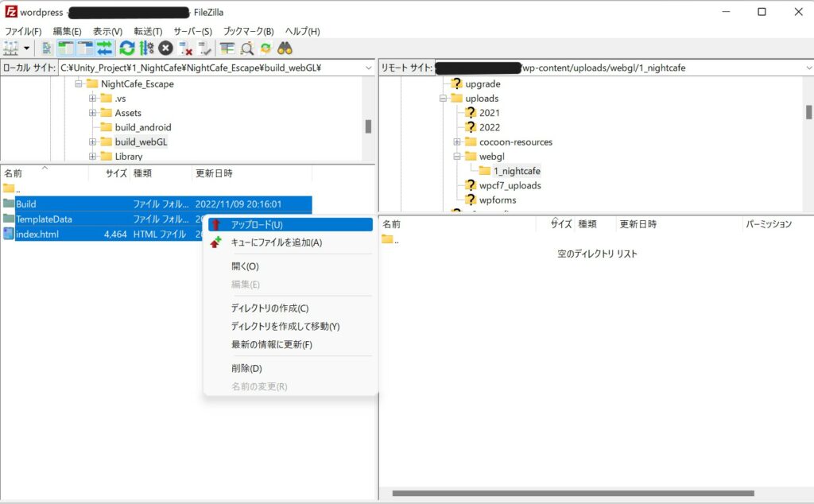This screenshot has height=504, width=814.
Task: Sort local list by 名前 column
Action: tap(45, 173)
